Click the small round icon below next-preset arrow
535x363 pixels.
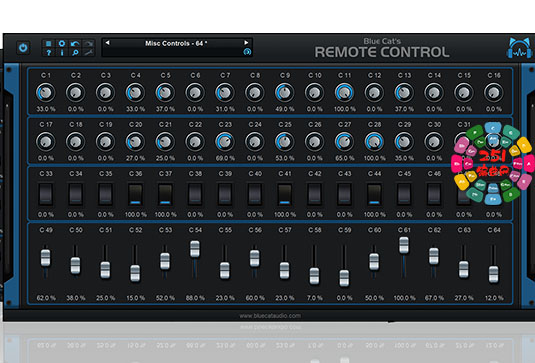tap(247, 52)
